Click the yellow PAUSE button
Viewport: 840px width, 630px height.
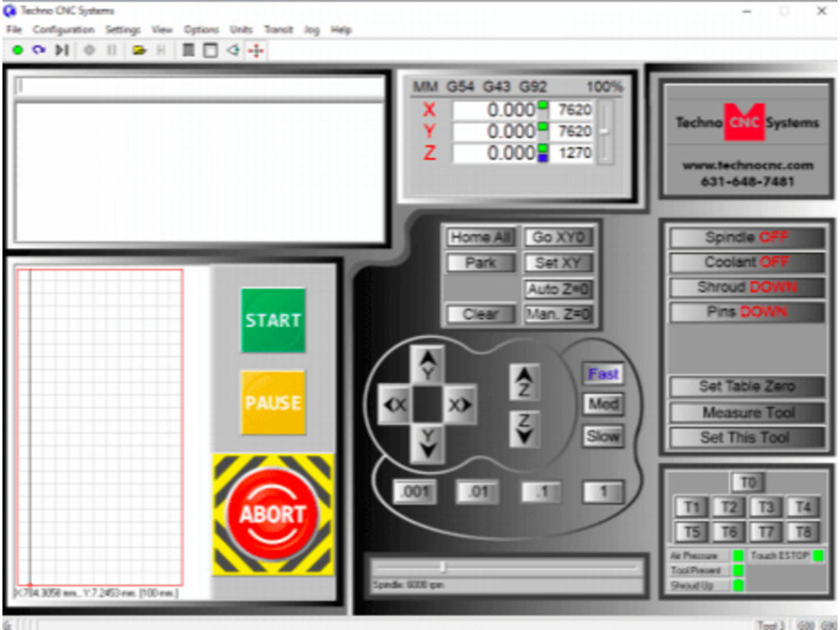[273, 402]
